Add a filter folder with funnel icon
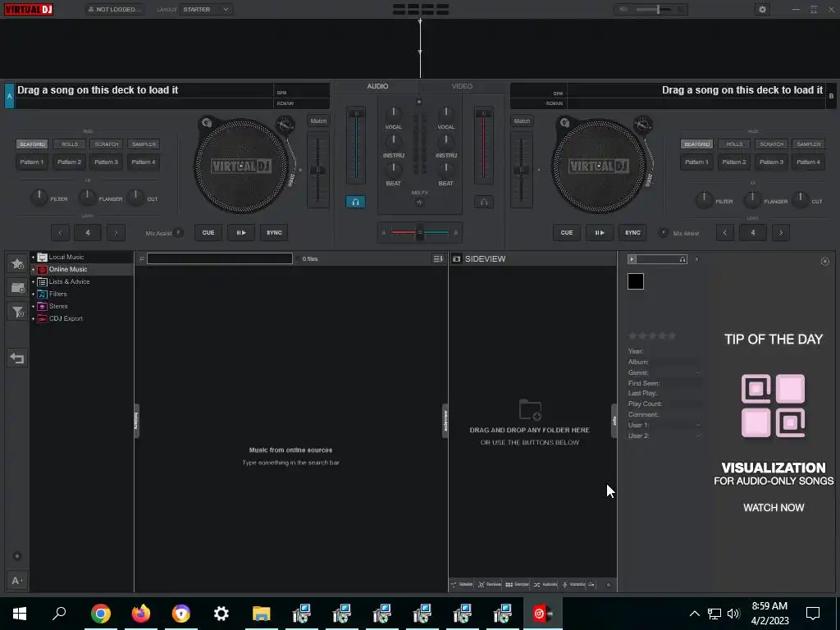840x630 pixels. tap(17, 312)
